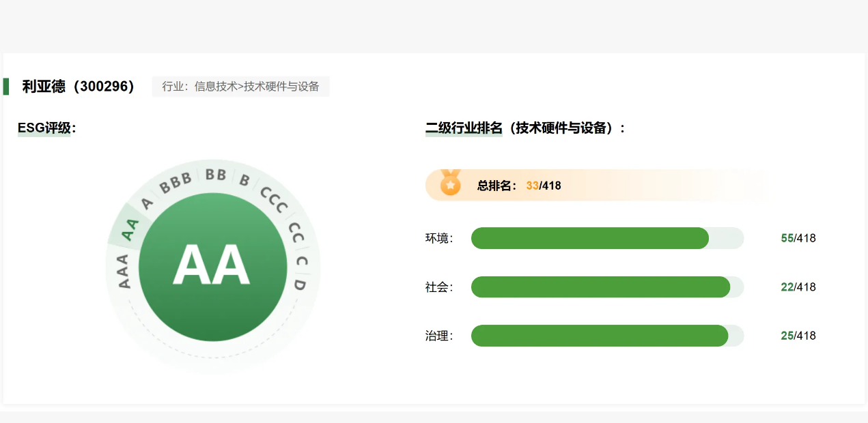Screen dimensions: 868x423
Task: Click the gold medal ranking icon
Action: 450,184
